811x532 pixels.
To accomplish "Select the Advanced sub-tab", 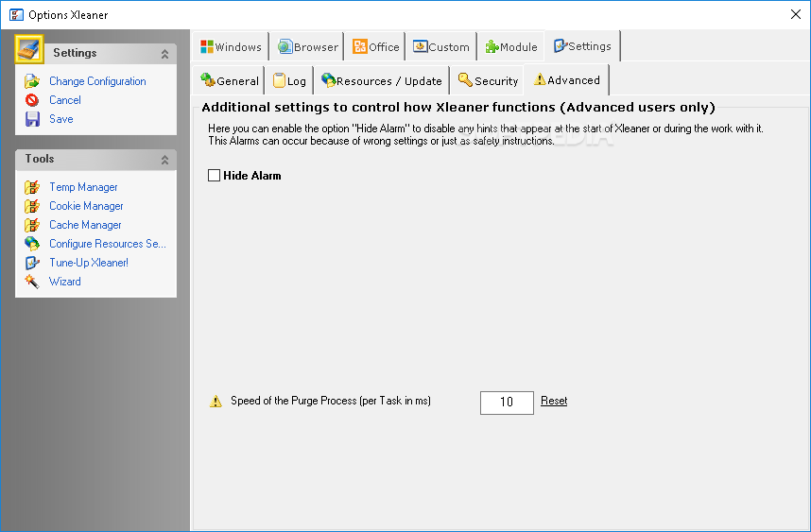I will click(x=566, y=79).
